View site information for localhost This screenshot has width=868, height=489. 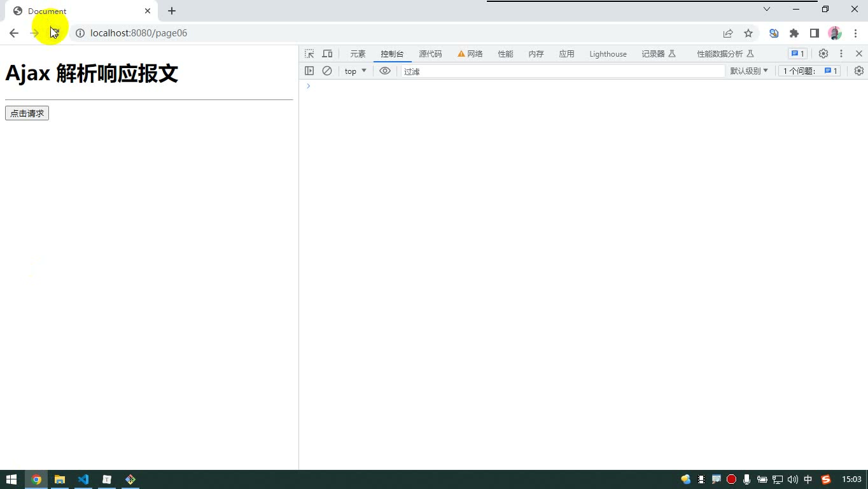pyautogui.click(x=80, y=33)
